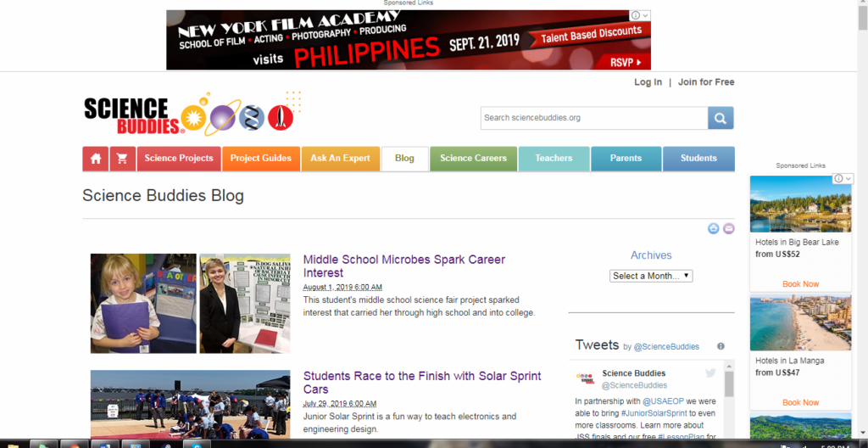The height and width of the screenshot is (448, 868).
Task: Click the Solar Sprint race photo
Action: click(x=191, y=404)
